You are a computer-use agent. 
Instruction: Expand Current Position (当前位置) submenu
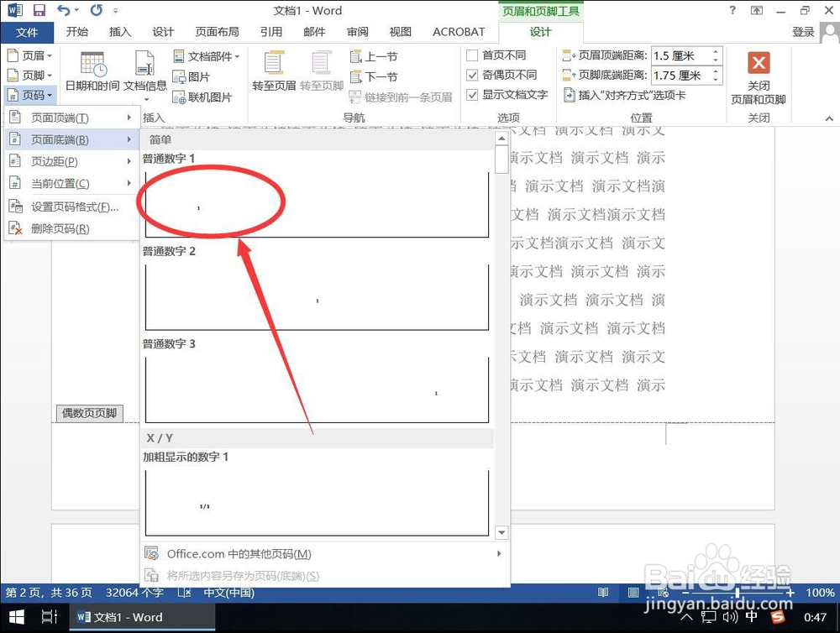71,184
